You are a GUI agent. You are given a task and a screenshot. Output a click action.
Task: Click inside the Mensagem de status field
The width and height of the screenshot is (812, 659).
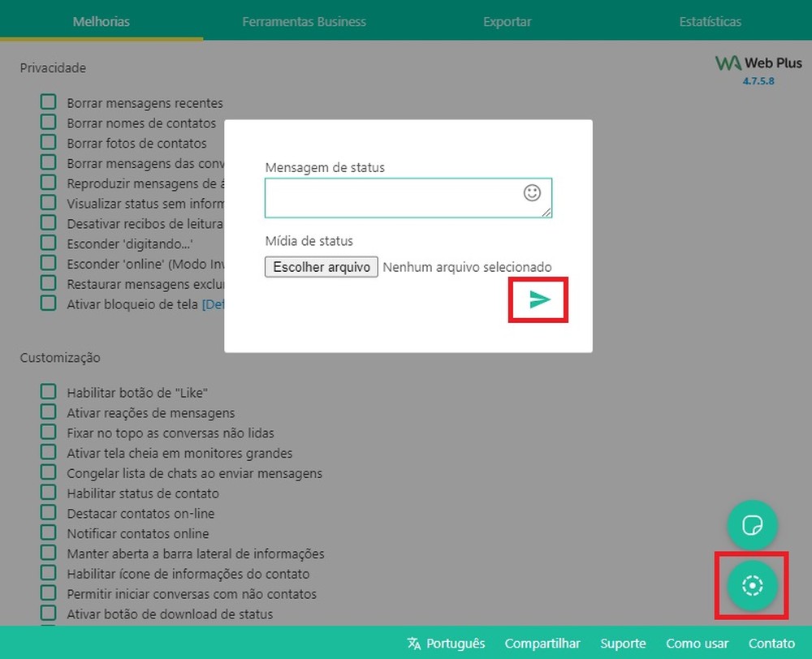pyautogui.click(x=390, y=197)
